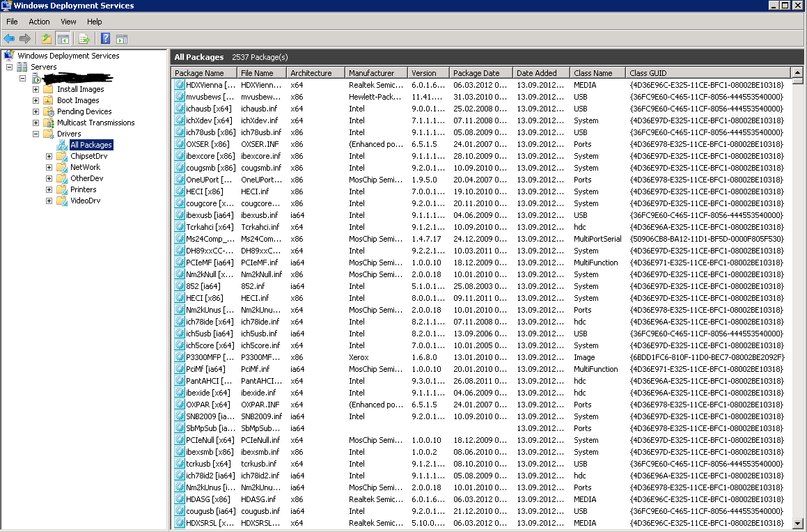Expand the Multicast Transmissions node
The height and width of the screenshot is (532, 807).
point(36,123)
